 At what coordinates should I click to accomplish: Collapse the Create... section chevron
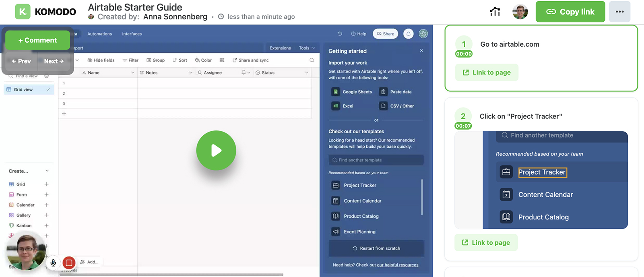coord(47,171)
